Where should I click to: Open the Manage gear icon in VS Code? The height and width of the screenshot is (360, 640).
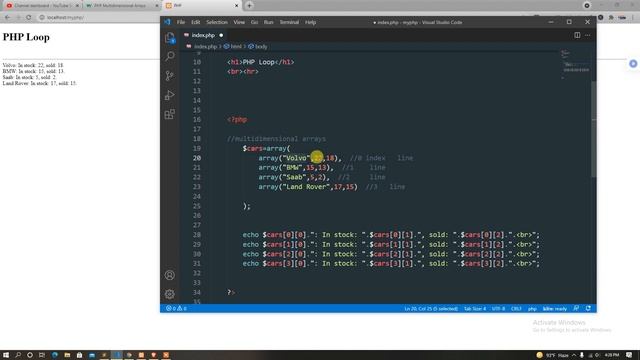170,294
